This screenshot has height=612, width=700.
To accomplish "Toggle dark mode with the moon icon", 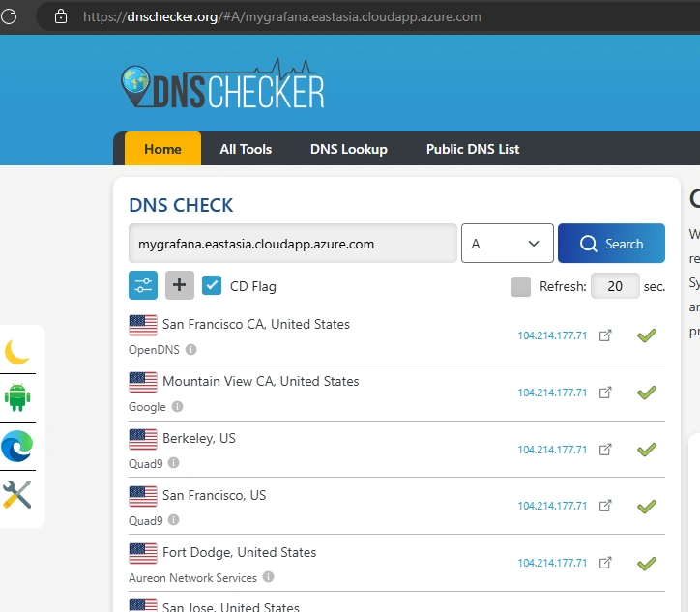I will [x=17, y=352].
